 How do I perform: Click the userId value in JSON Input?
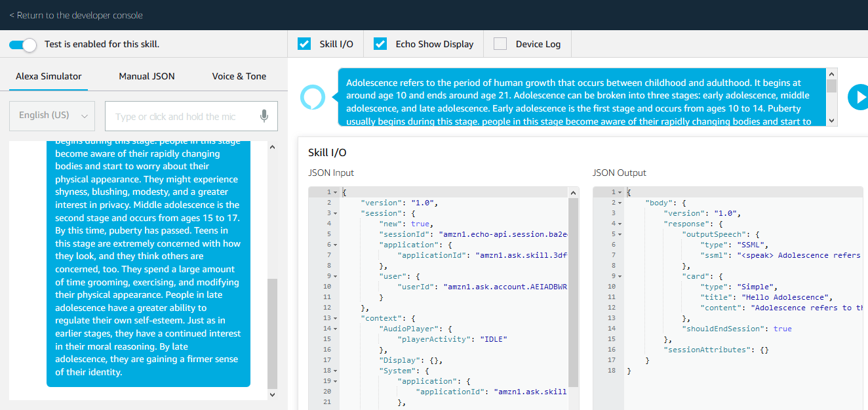tap(505, 287)
